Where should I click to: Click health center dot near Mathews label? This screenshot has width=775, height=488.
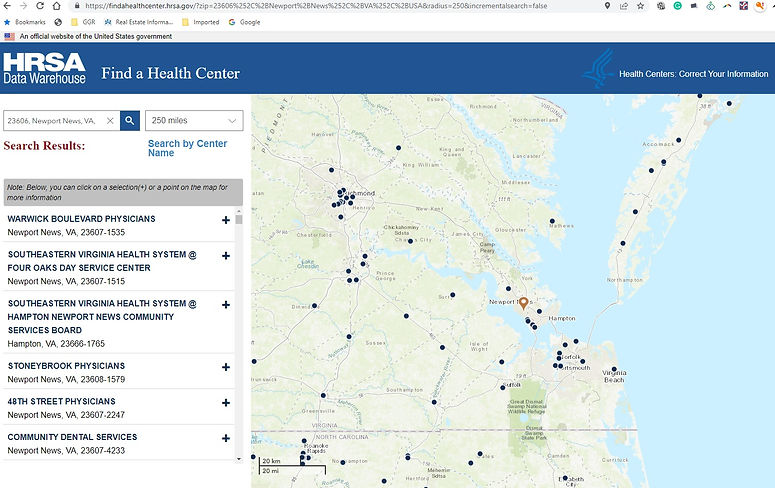click(552, 221)
